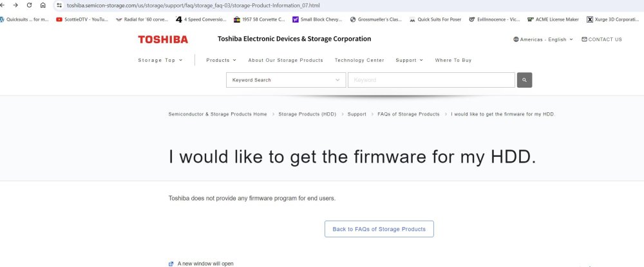The width and height of the screenshot is (644, 267).
Task: Go to the browser home icon
Action: (43, 5)
